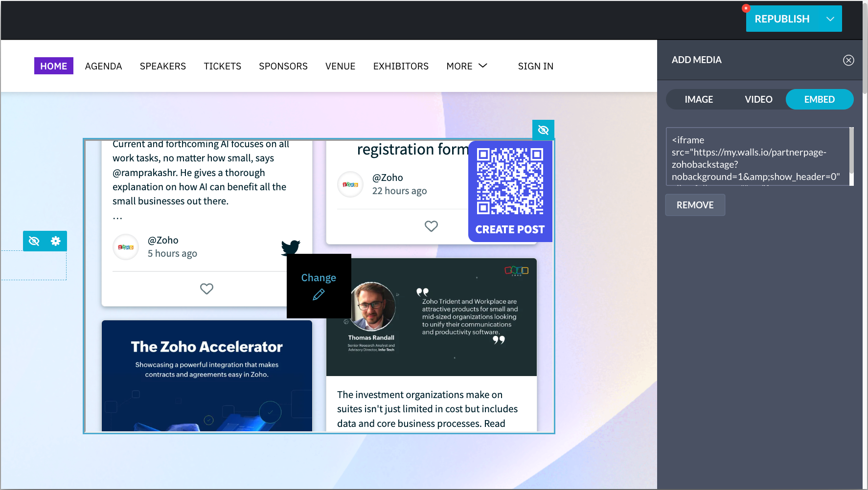Focus the iframe embed code field
Screen dimensions: 868x490
pyautogui.click(x=757, y=156)
